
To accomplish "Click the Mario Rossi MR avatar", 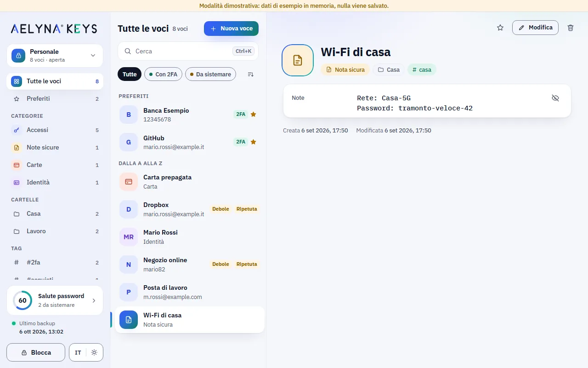I will (129, 237).
